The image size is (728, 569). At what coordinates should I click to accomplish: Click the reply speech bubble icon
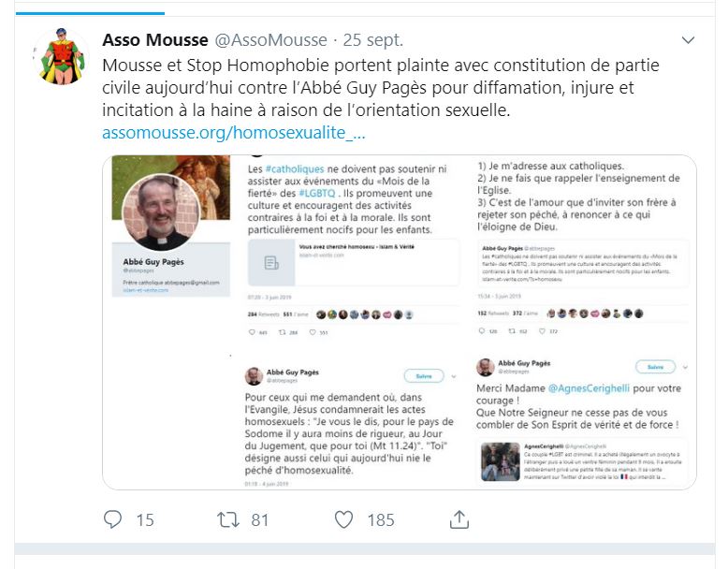[x=112, y=519]
